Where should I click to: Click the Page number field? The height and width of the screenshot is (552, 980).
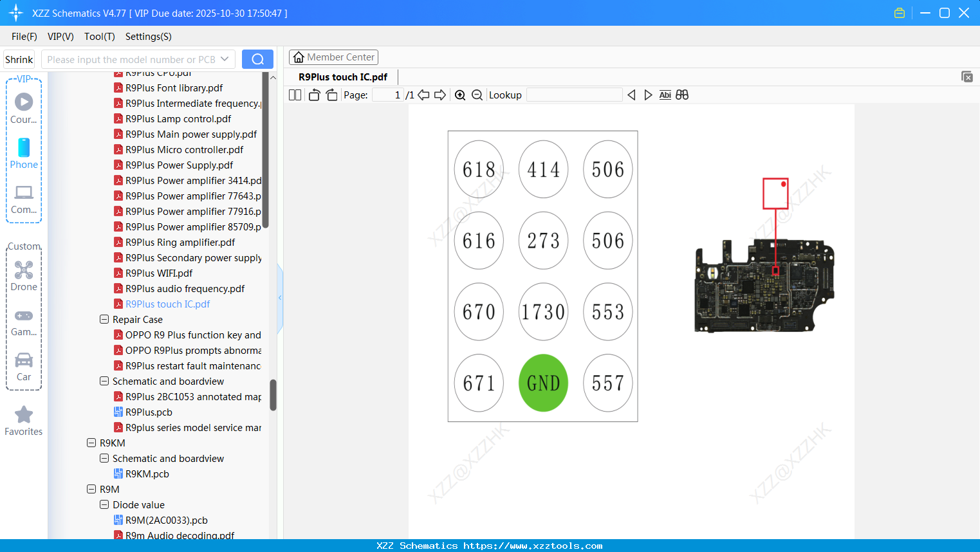[388, 95]
